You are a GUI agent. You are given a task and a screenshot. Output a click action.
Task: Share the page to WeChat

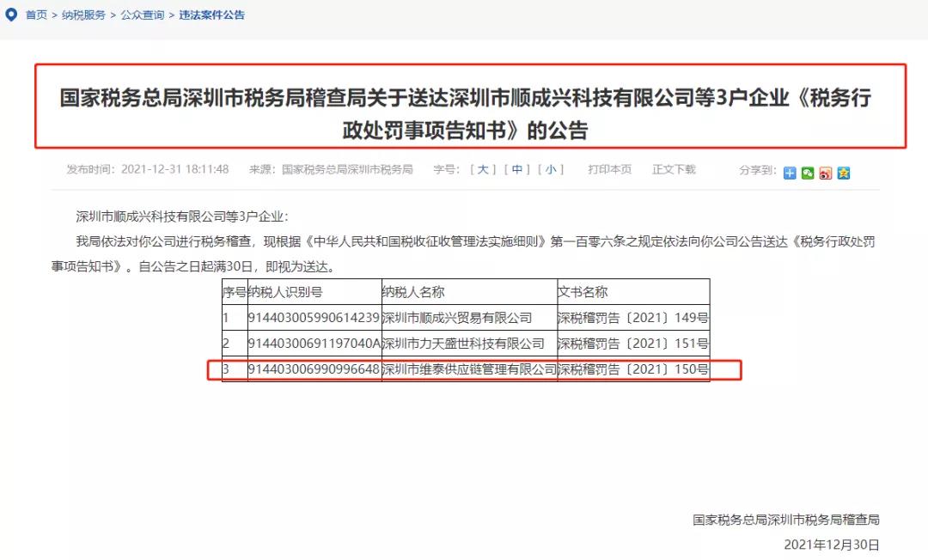pos(808,173)
